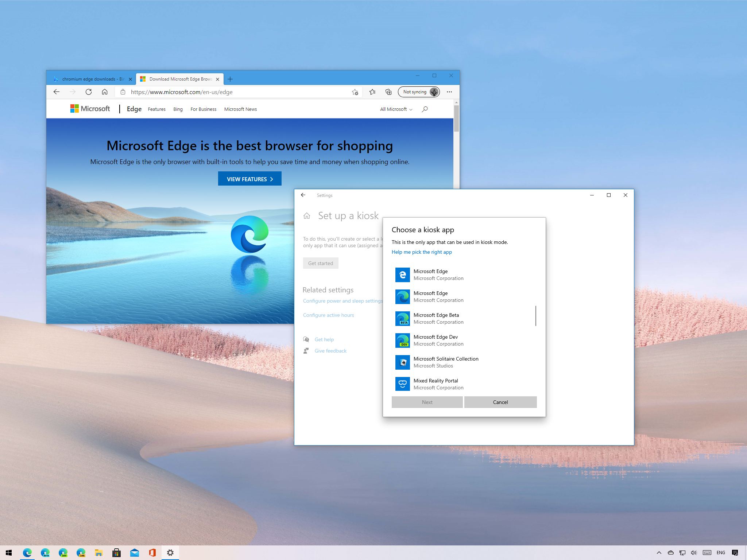
Task: Select the chromium edge downloads browser tab
Action: 91,78
